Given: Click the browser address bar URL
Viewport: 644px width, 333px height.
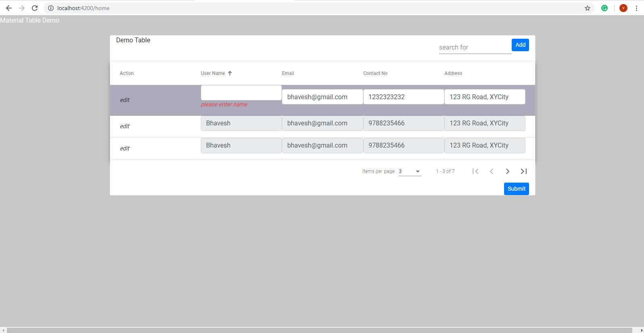Looking at the screenshot, I should pos(83,8).
